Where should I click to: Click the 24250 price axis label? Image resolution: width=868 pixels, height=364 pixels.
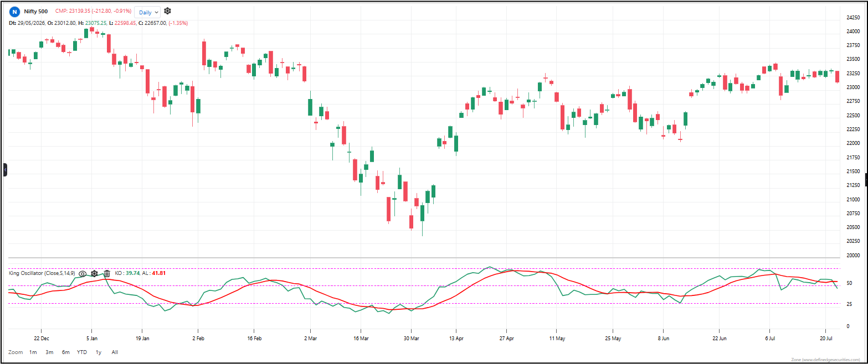click(x=852, y=18)
